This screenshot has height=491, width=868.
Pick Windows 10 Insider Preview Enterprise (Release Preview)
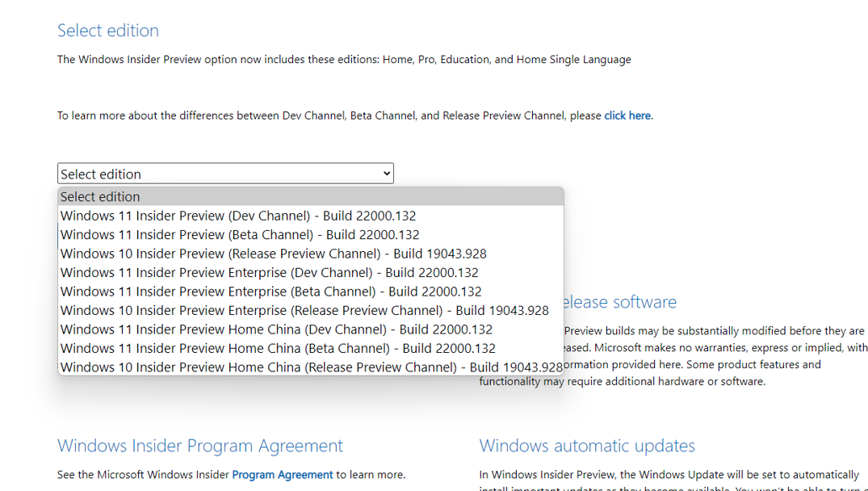[311, 310]
